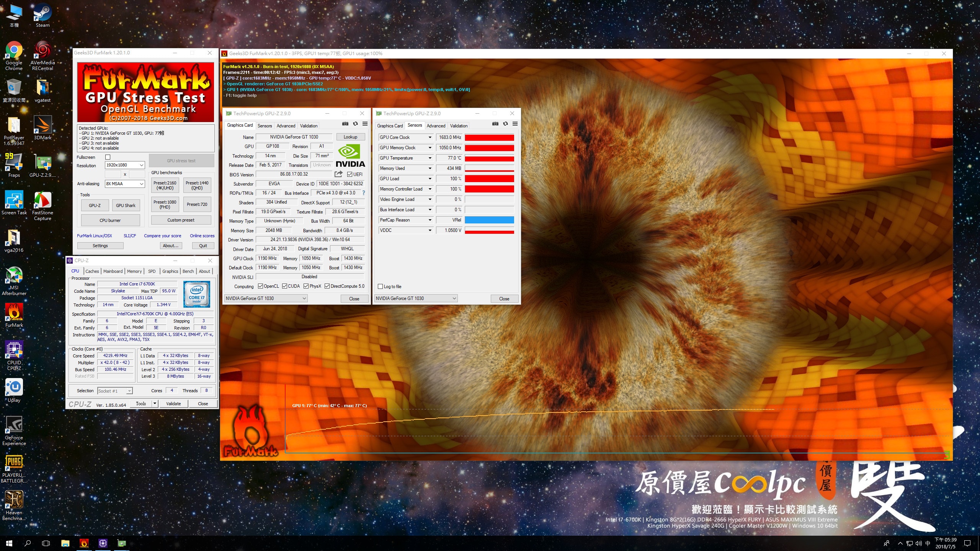Click BIOS share/export icon in GPU-Z

338,174
